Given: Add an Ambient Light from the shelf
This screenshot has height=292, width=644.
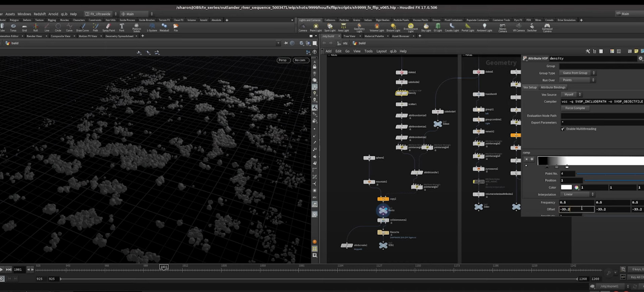Looking at the screenshot, I should [484, 27].
